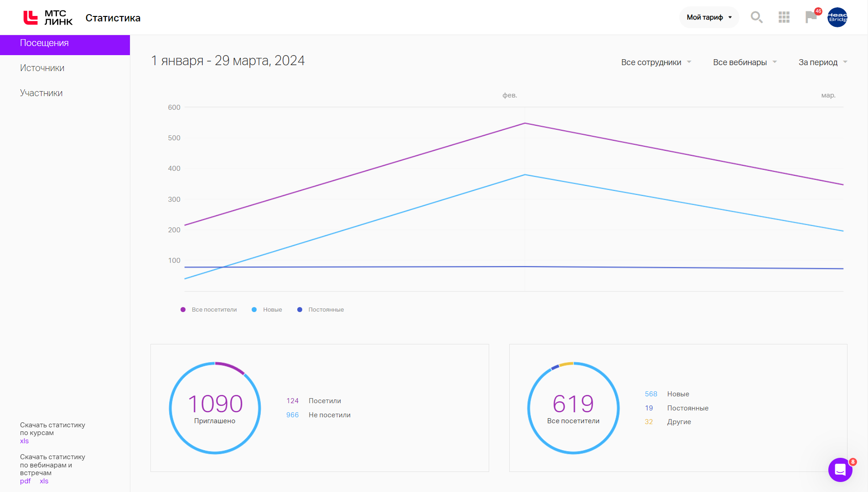Download webinar statistics as xls
This screenshot has height=492, width=868.
point(44,481)
